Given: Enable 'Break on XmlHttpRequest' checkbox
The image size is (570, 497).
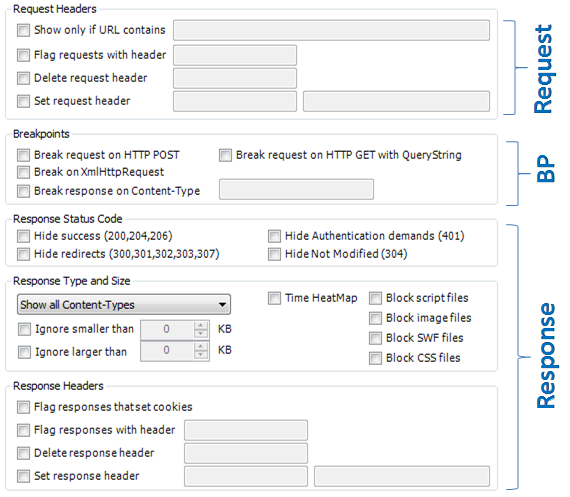Looking at the screenshot, I should point(23,172).
